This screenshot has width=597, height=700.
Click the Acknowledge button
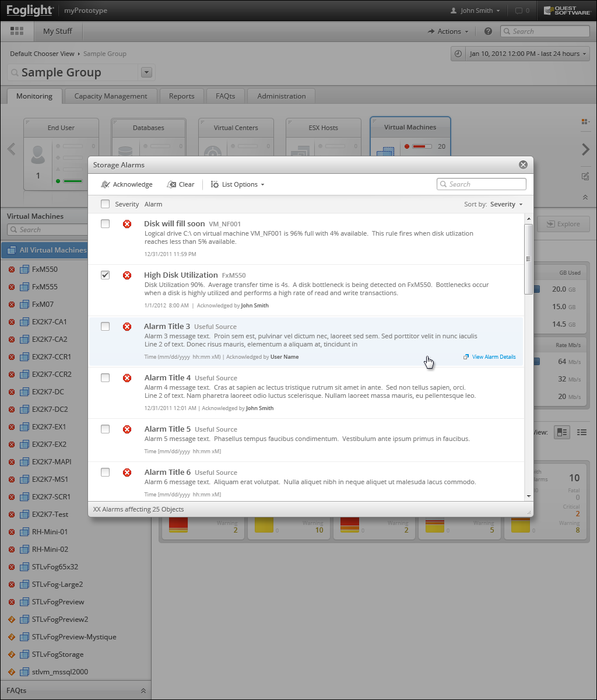127,184
